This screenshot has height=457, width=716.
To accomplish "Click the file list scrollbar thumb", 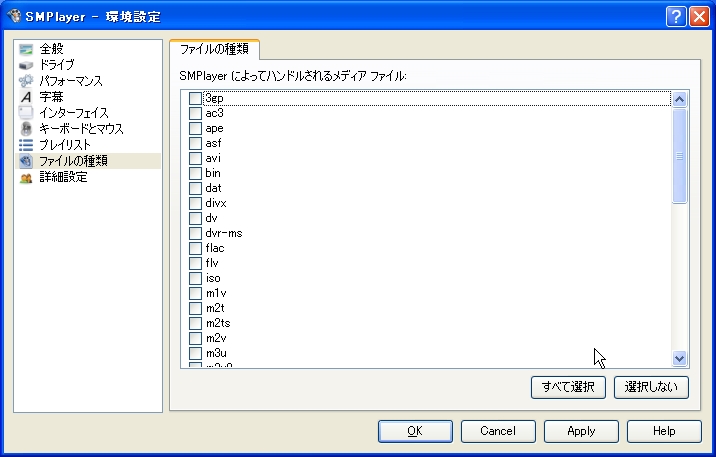I will [679, 156].
